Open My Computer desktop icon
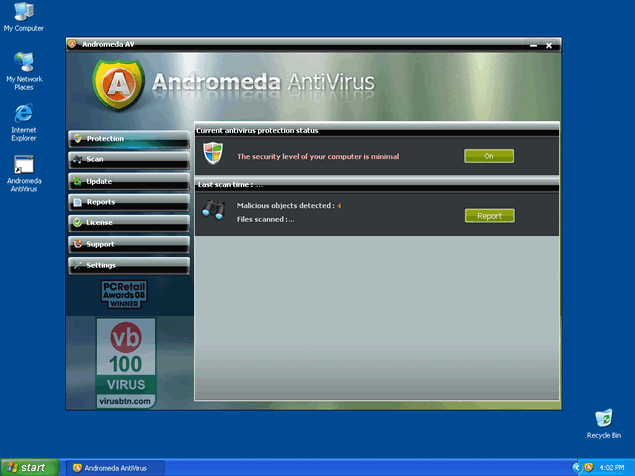 [x=23, y=13]
